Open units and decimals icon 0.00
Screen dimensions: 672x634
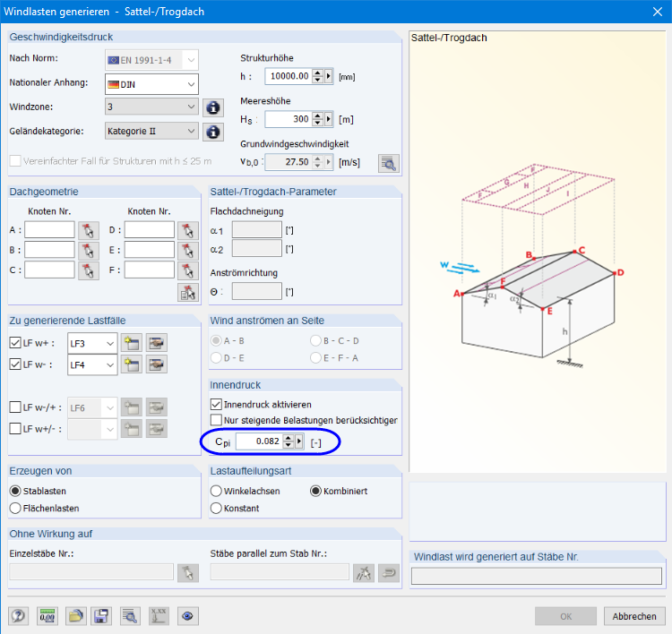47,616
